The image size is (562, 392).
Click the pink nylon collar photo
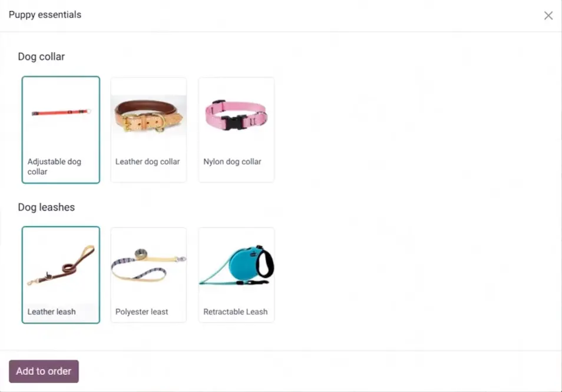pos(236,115)
